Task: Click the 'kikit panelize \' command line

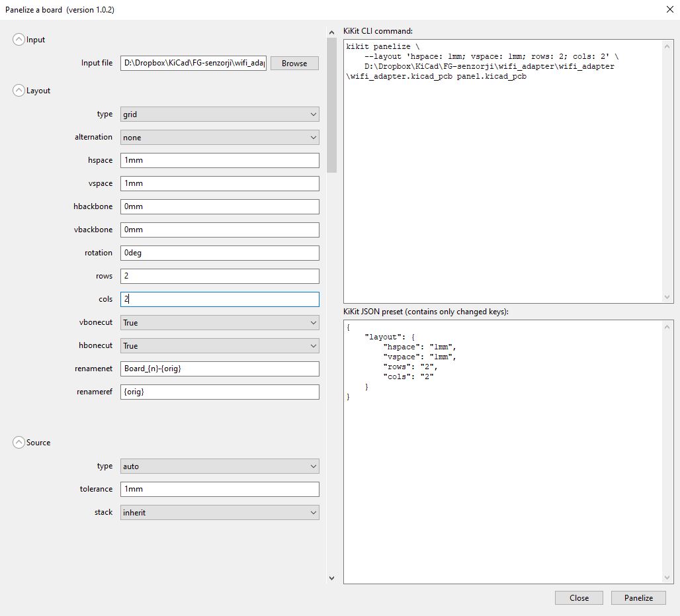Action: [x=382, y=46]
